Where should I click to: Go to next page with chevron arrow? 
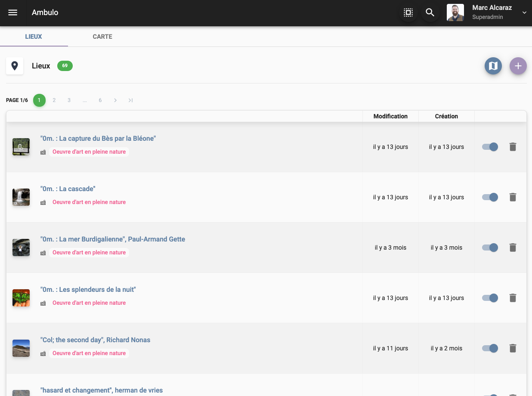click(x=115, y=100)
